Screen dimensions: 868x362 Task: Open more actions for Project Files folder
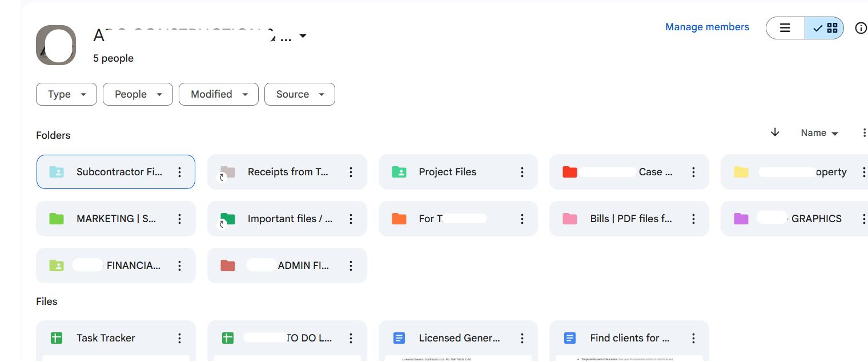tap(522, 172)
